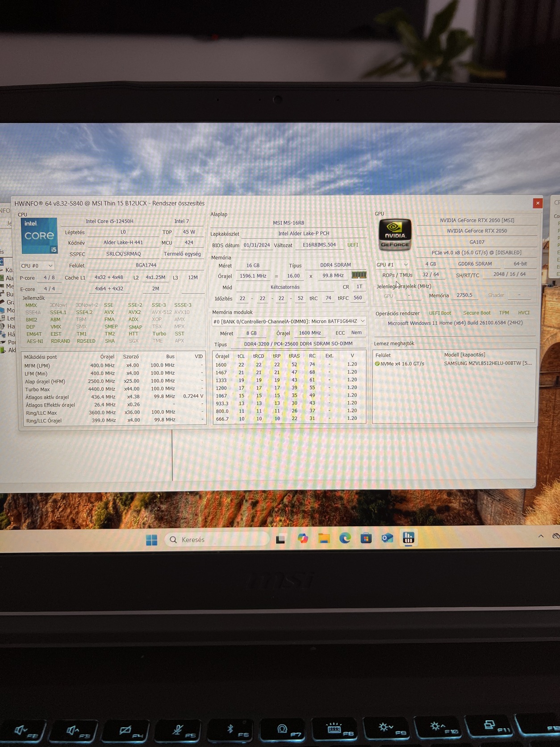Click the Turbo feature flag
The width and height of the screenshot is (560, 747).
pos(159,334)
